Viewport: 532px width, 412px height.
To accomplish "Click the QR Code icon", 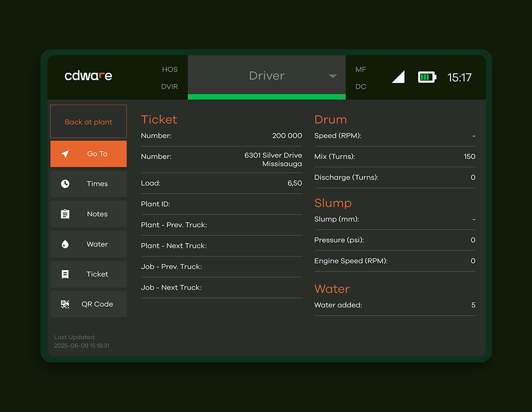I will [x=65, y=304].
